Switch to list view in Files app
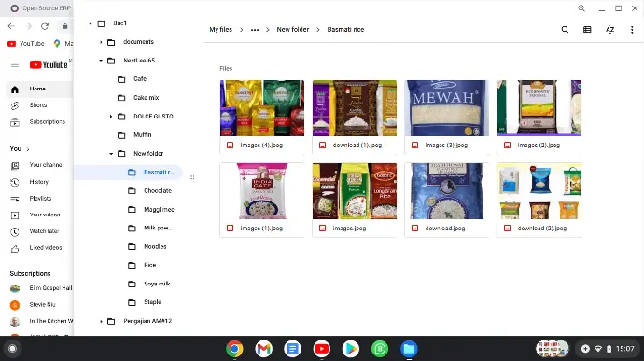This screenshot has width=644, height=361. [x=587, y=30]
